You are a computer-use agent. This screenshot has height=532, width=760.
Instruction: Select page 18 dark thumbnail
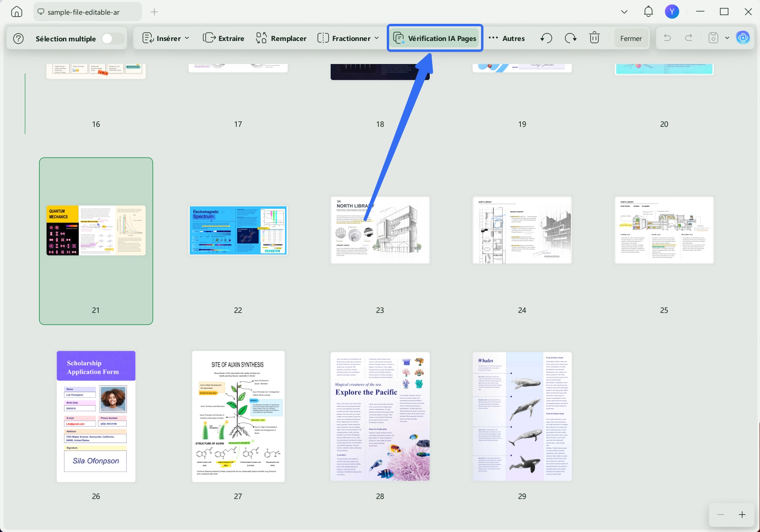click(380, 72)
